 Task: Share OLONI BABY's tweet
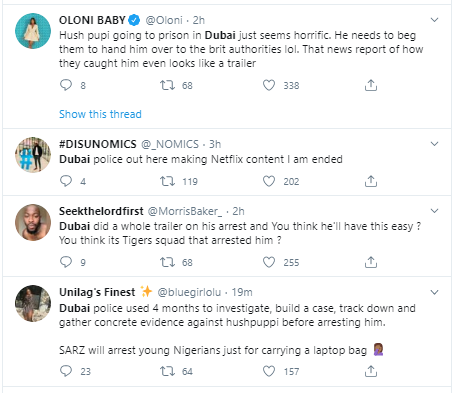tap(371, 85)
